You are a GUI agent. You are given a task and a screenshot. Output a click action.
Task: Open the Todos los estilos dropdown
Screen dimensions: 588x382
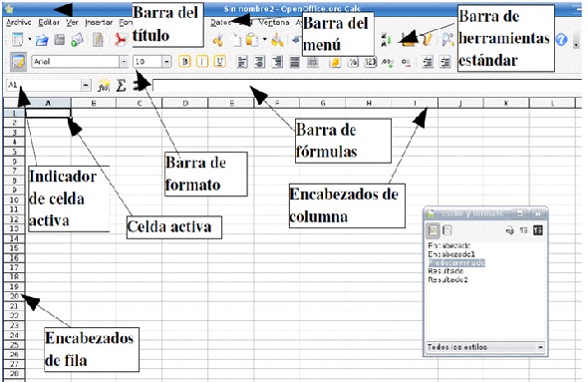pyautogui.click(x=485, y=347)
